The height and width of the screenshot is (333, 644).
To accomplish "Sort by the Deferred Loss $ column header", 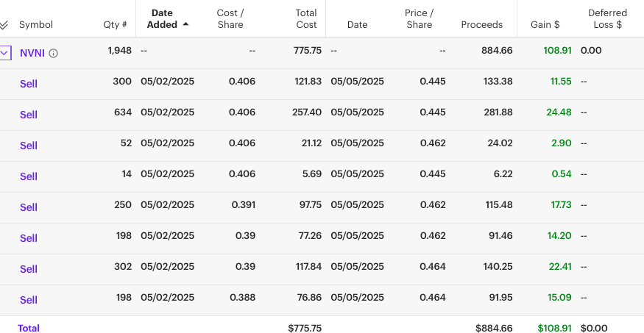I will point(607,19).
